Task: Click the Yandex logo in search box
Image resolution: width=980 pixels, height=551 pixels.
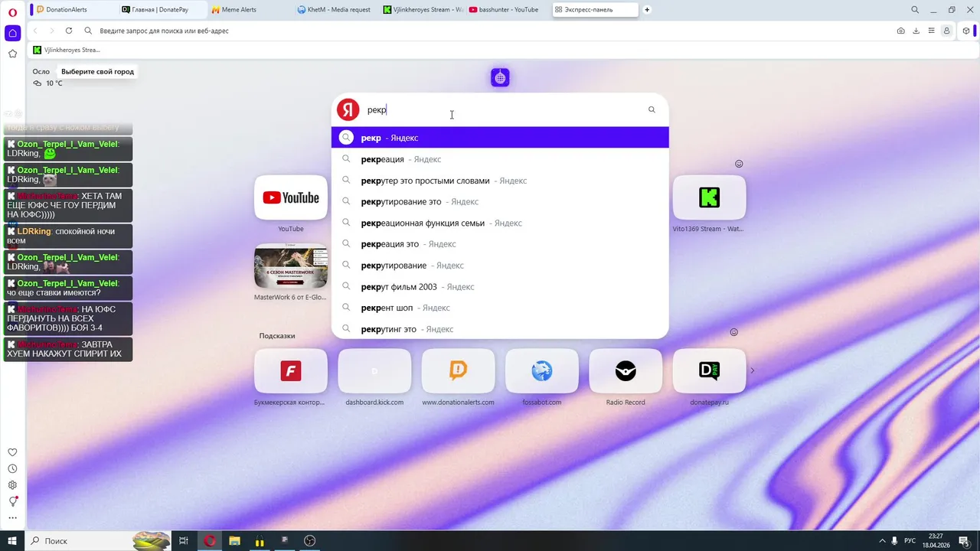Action: point(348,109)
